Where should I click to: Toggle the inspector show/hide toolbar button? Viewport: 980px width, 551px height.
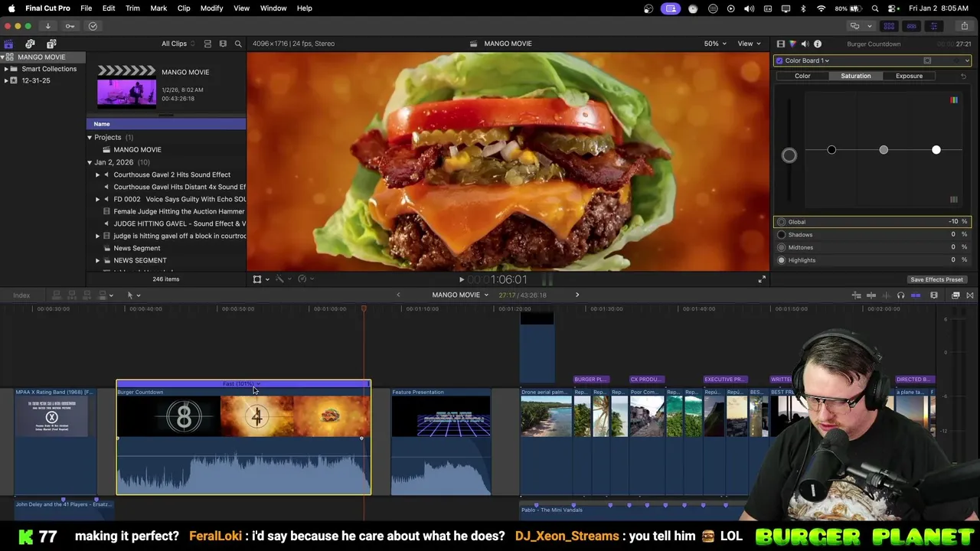(933, 26)
